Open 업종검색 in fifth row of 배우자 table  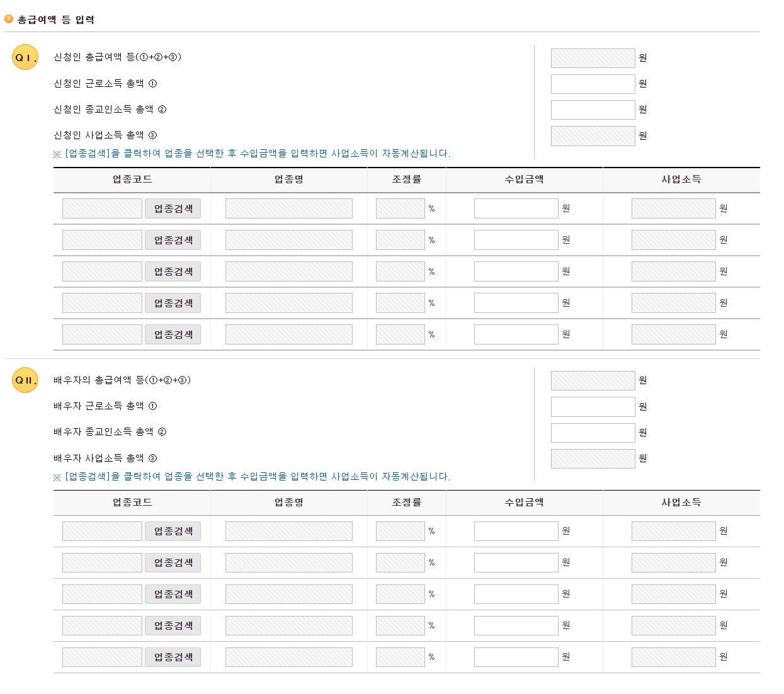coord(173,657)
